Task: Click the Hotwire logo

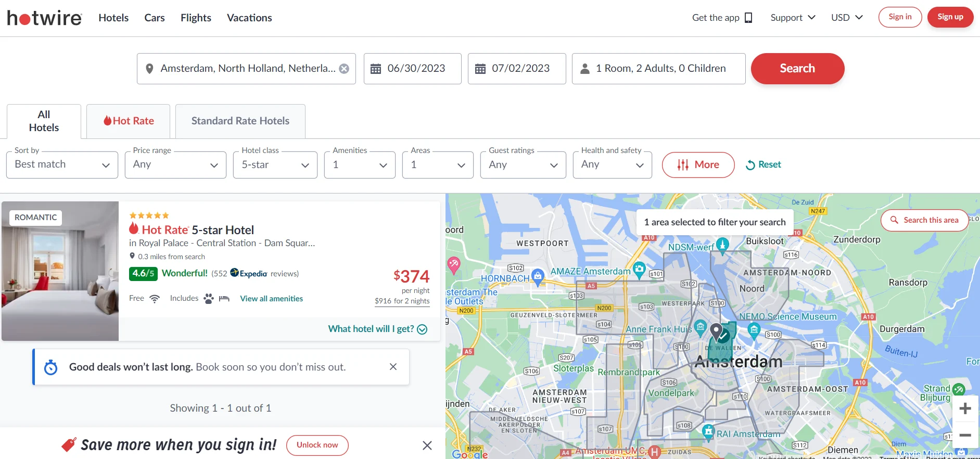Action: coord(45,18)
